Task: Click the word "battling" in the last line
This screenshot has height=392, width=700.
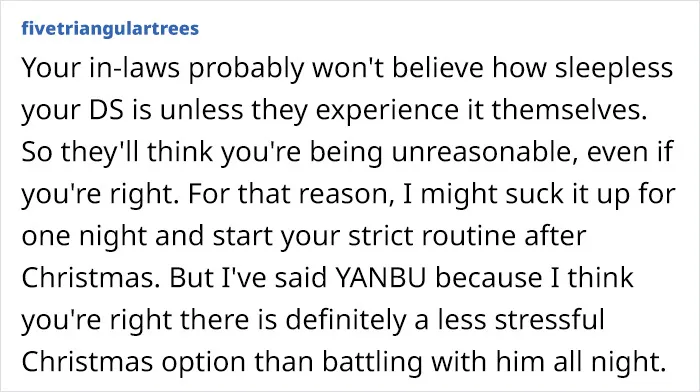Action: tap(372, 363)
